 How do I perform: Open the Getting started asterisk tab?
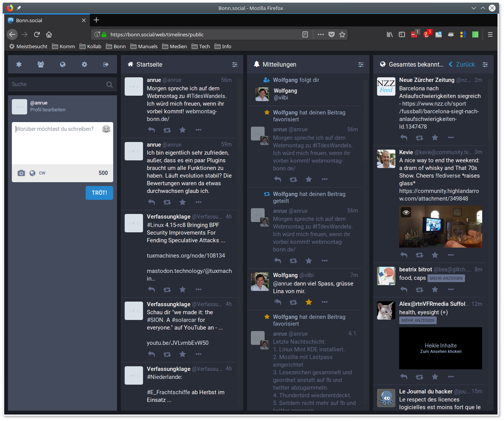19,64
